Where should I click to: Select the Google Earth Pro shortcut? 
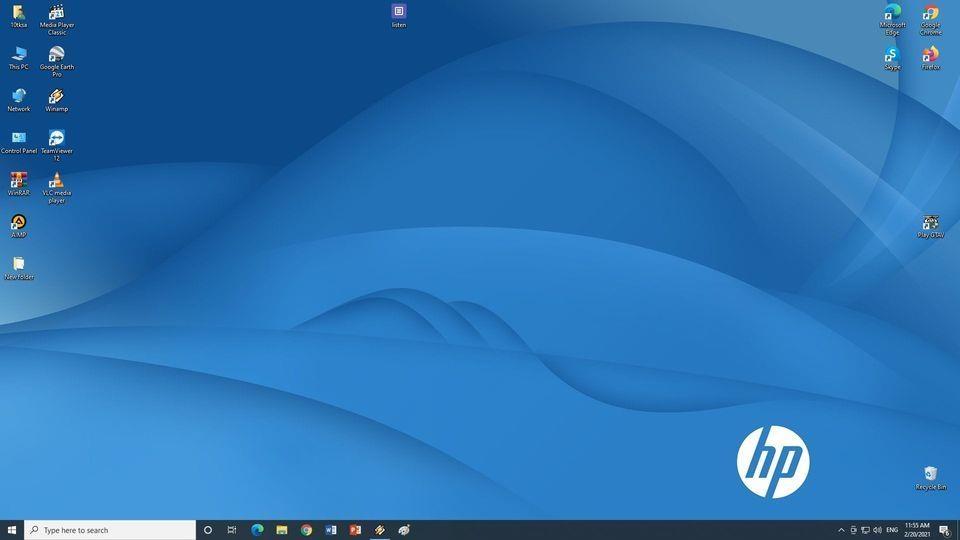click(56, 61)
